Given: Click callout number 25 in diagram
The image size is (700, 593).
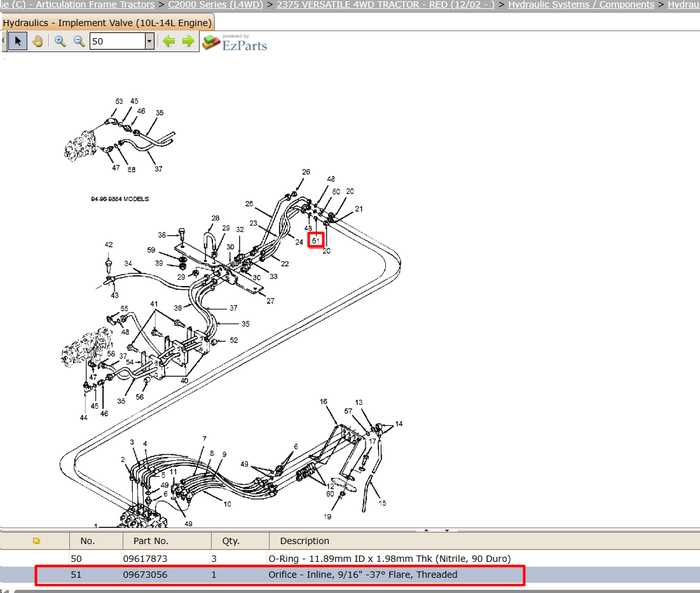Looking at the screenshot, I should click(x=249, y=204).
